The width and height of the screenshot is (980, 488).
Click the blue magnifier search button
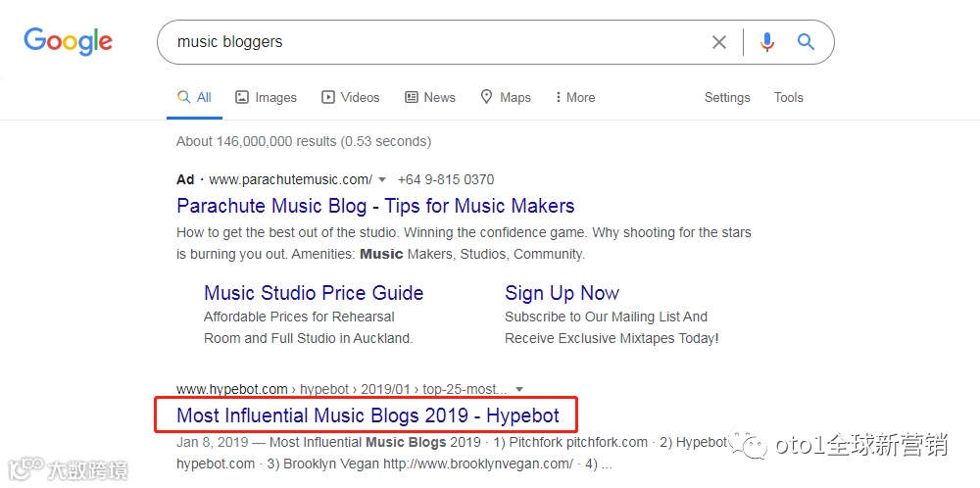click(807, 42)
